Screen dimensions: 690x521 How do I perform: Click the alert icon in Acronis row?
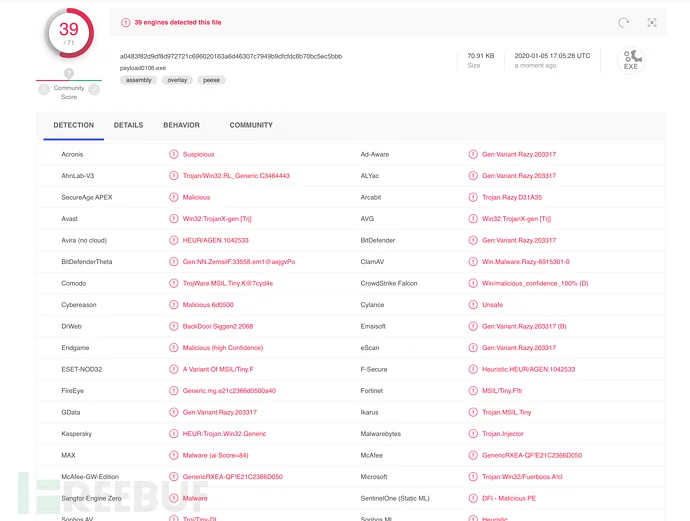(x=174, y=154)
